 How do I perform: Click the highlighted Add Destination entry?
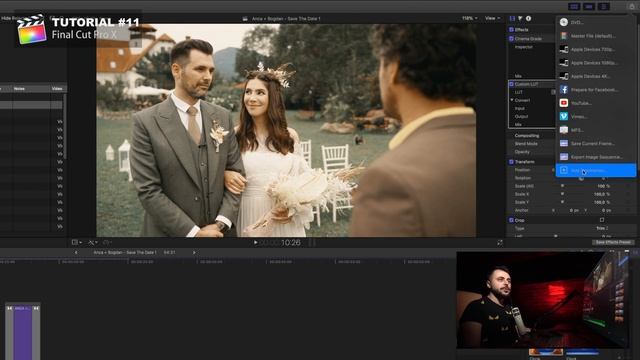(x=596, y=171)
